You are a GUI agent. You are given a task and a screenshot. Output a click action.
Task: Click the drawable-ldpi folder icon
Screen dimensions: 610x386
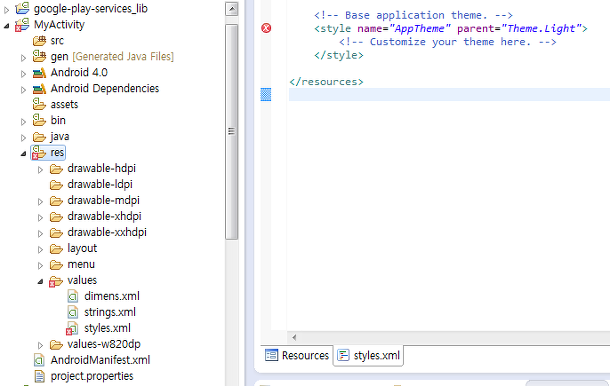56,184
